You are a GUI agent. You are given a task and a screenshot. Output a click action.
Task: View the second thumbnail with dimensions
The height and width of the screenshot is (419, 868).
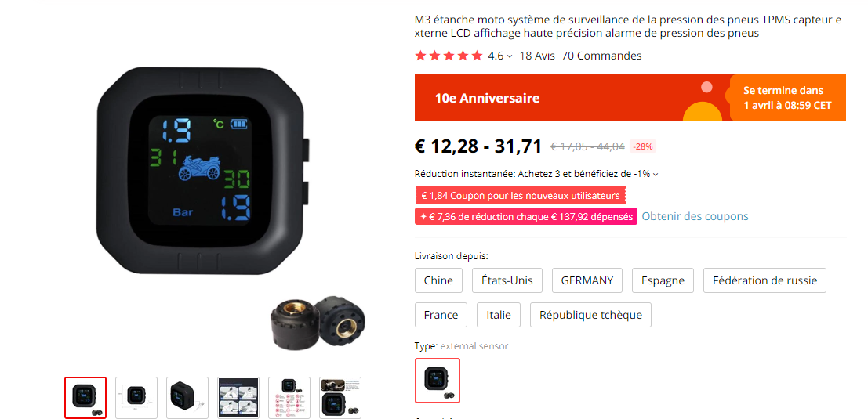[136, 397]
